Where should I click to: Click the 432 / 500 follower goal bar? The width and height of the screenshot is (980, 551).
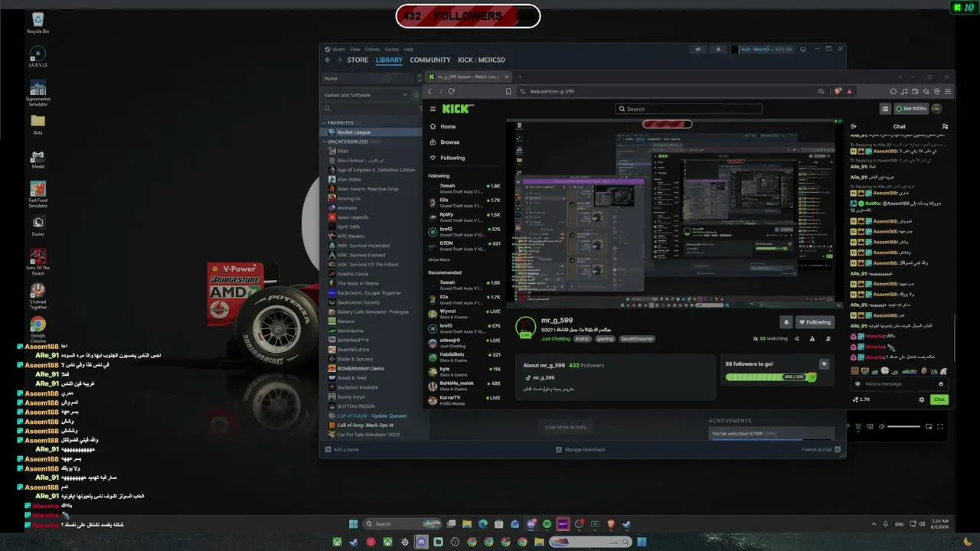click(770, 377)
